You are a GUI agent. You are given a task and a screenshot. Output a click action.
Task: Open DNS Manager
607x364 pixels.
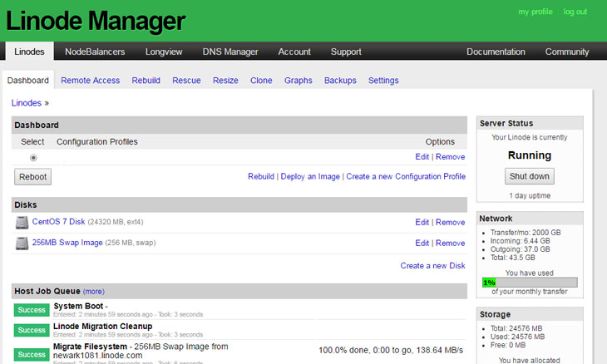point(230,52)
